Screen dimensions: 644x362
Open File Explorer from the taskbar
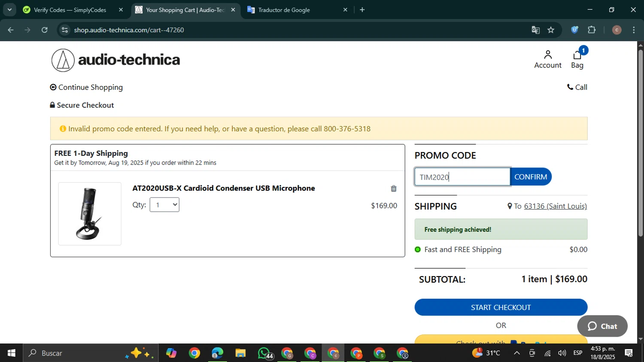click(240, 353)
